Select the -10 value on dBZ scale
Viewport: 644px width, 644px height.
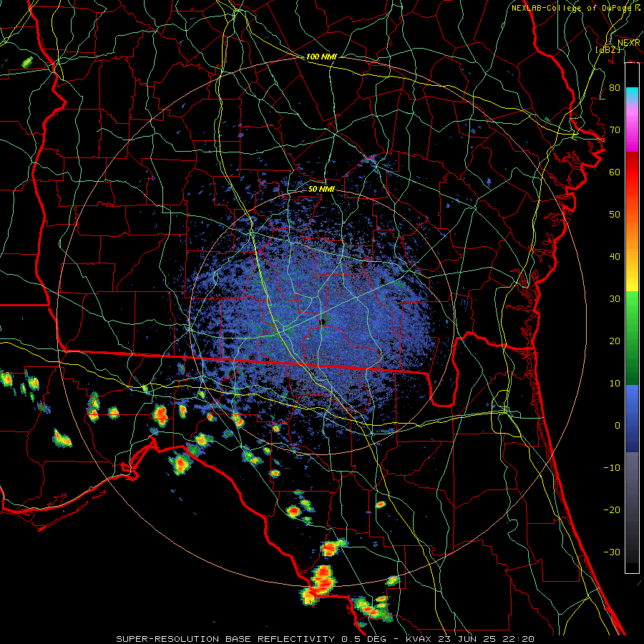tap(612, 468)
